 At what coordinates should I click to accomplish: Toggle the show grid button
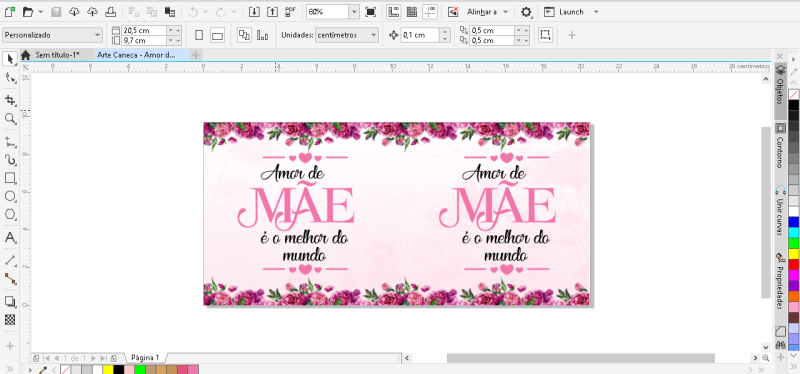[x=412, y=12]
